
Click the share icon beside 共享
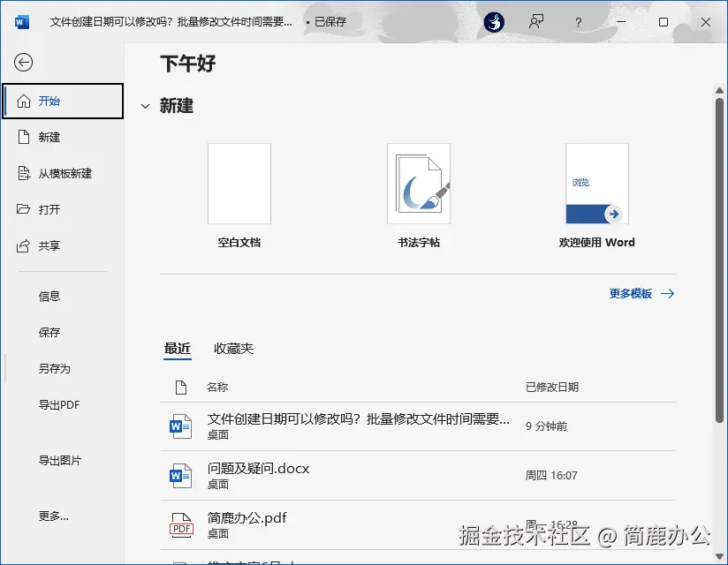[x=23, y=245]
